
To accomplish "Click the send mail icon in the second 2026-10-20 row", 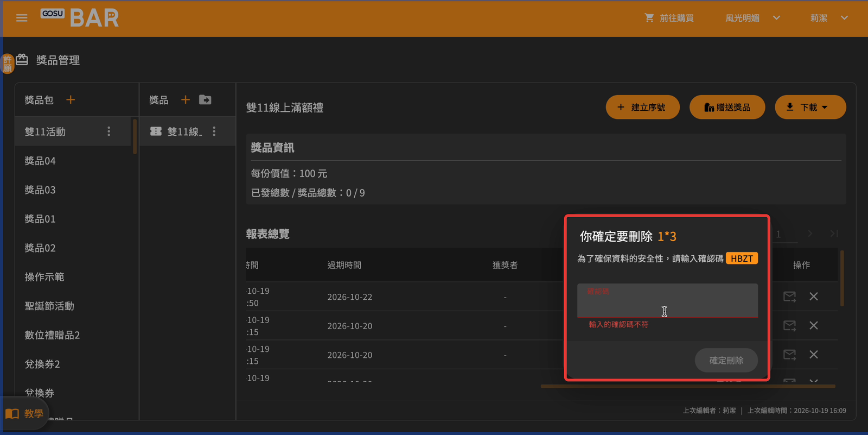I will point(789,355).
